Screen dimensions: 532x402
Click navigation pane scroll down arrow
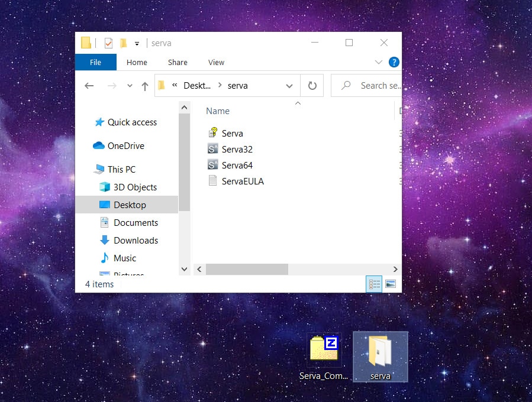[184, 270]
